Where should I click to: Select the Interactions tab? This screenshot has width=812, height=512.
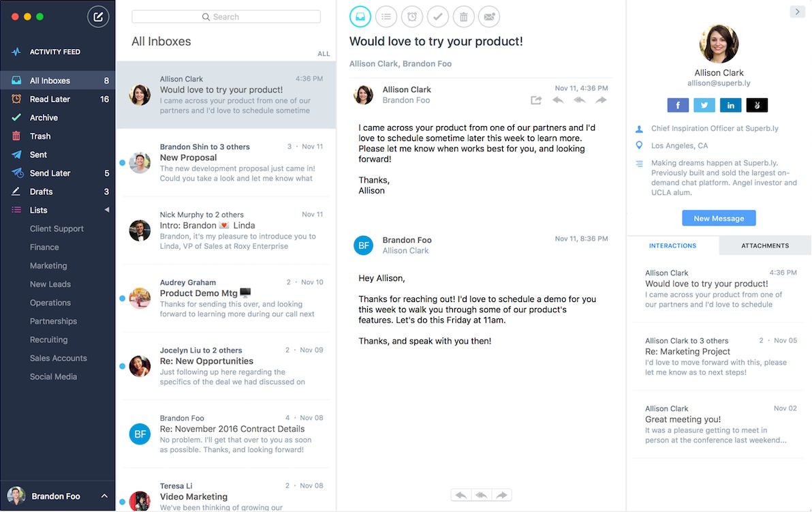672,245
